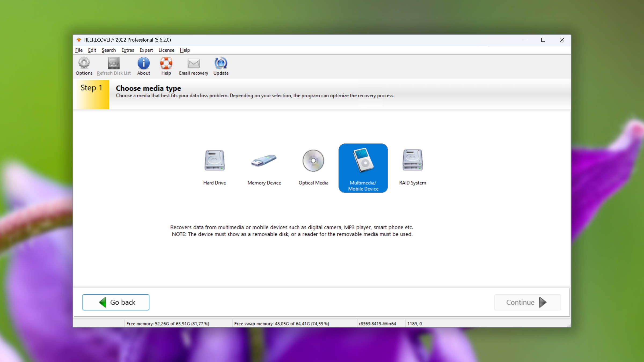
Task: Click the Free swap memory status entry
Action: coord(282,324)
